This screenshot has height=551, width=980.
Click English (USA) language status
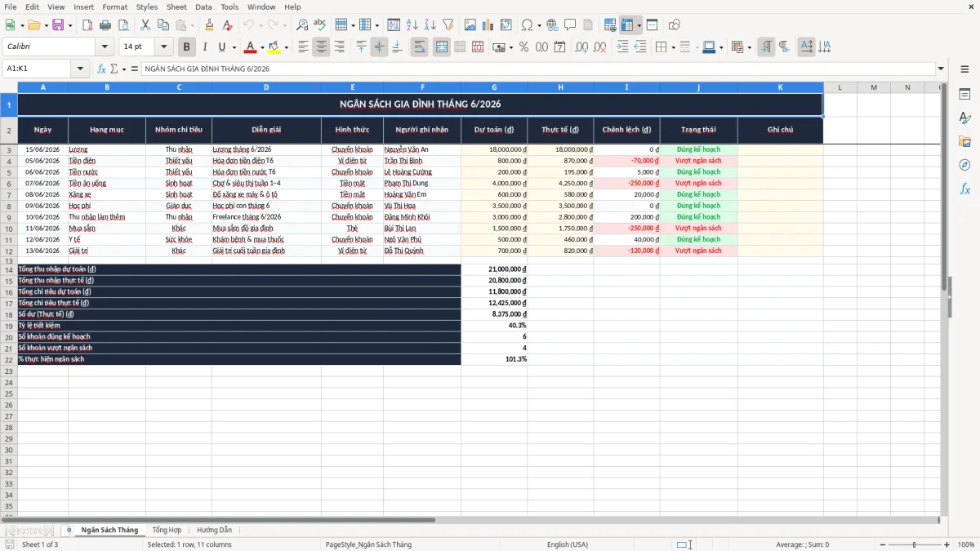[x=567, y=544]
